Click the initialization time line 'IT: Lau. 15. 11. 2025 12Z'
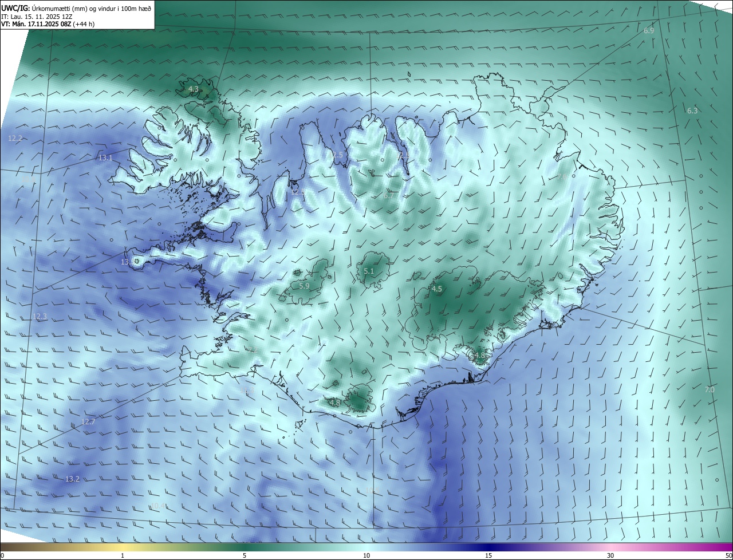 pos(36,16)
